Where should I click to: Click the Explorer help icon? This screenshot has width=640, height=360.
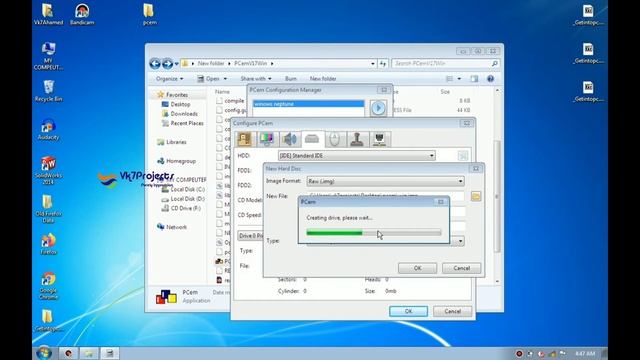pyautogui.click(x=490, y=79)
